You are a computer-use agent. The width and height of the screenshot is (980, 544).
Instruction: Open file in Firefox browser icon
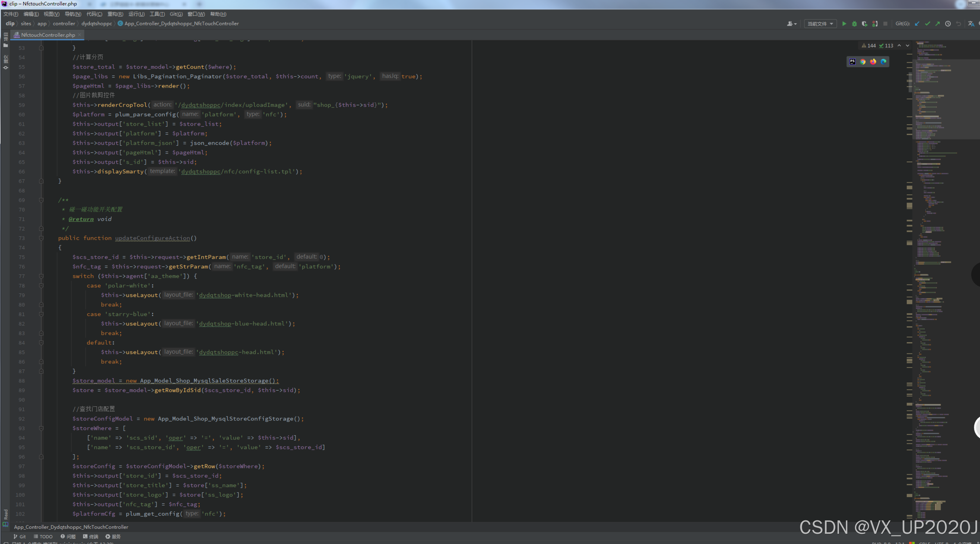pos(873,62)
